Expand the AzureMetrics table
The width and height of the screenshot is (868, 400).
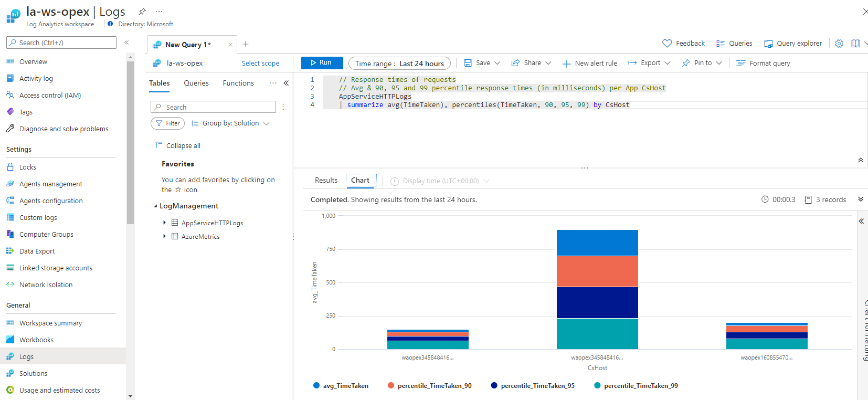click(x=164, y=236)
